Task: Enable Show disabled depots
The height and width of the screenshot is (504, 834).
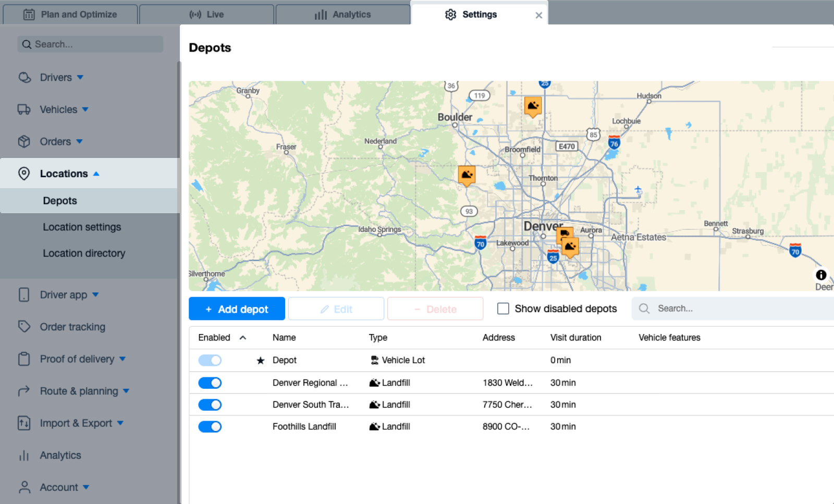Action: [503, 309]
